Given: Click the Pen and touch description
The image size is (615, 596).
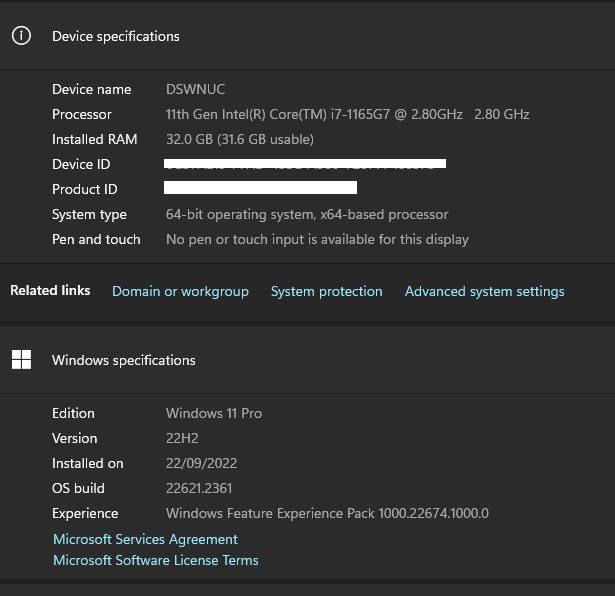Looking at the screenshot, I should [x=316, y=239].
